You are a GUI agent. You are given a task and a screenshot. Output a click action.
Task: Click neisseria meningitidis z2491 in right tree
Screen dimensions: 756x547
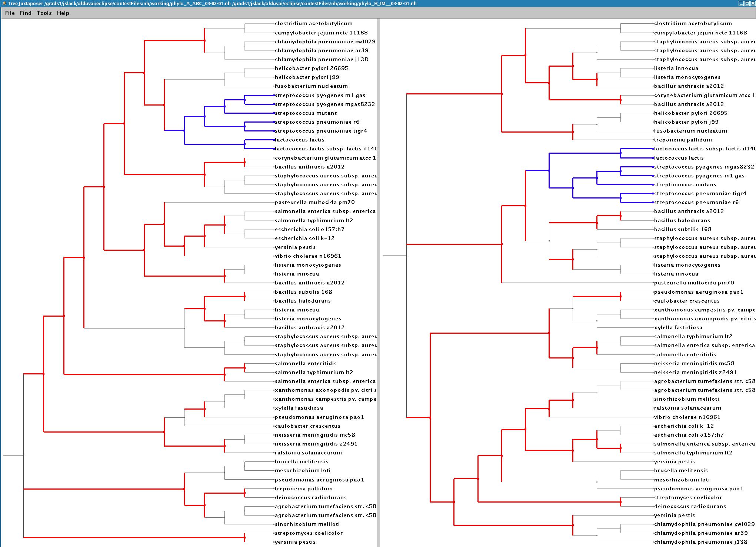[x=695, y=372]
